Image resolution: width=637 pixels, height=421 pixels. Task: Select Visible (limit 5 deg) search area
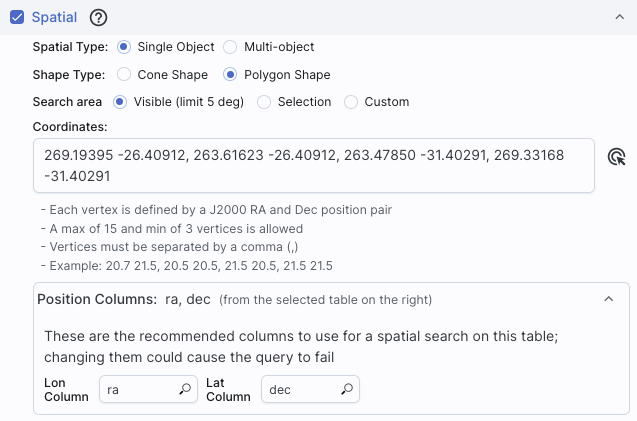pyautogui.click(x=120, y=102)
